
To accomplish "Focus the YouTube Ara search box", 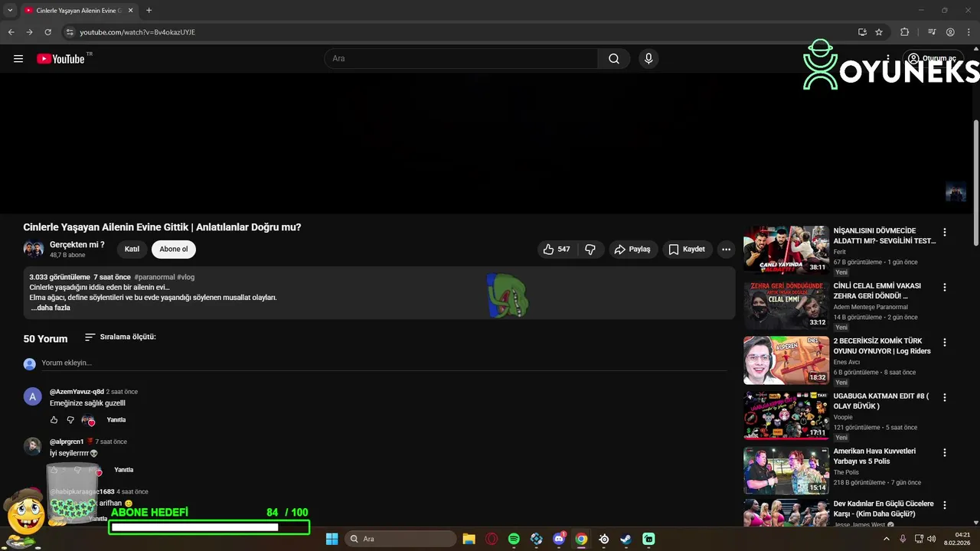I will point(461,59).
